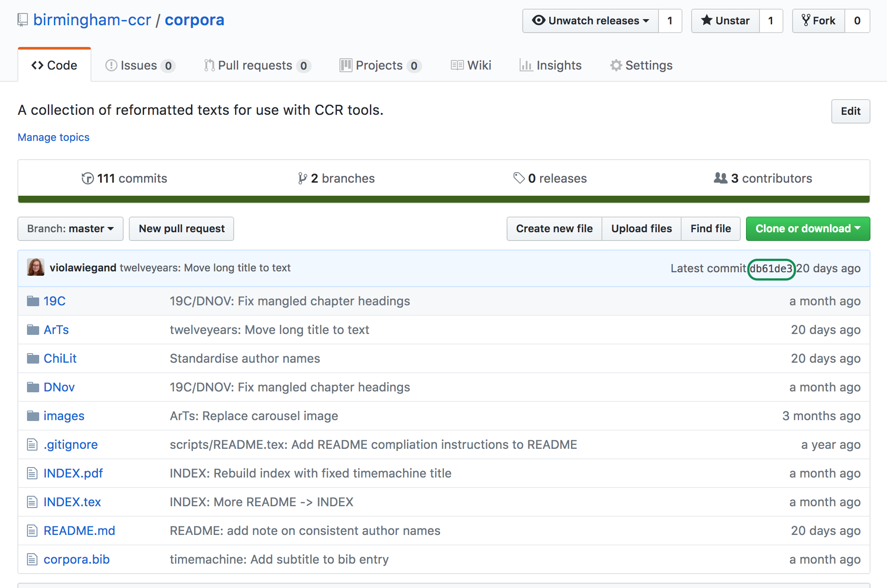Click the stargazers count 1
The image size is (887, 588).
[x=771, y=20]
